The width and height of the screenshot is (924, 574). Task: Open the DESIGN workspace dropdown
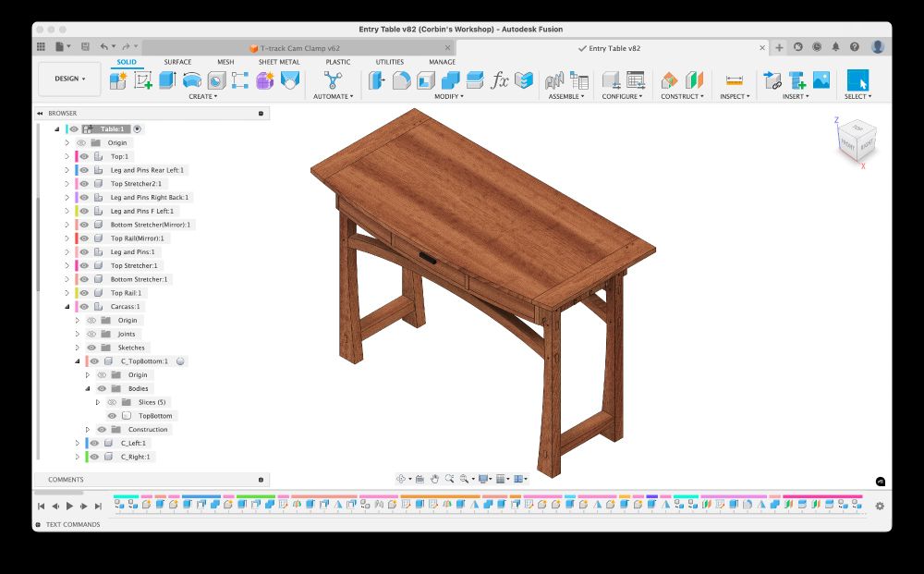[70, 79]
